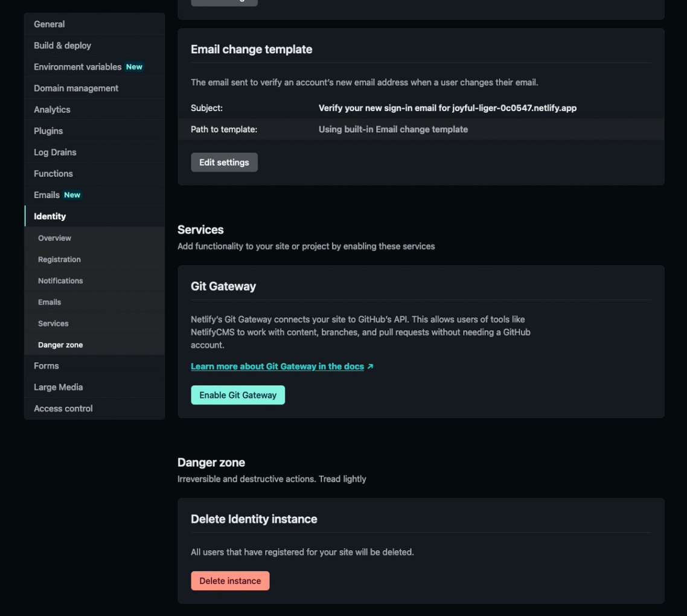Viewport: 687px width, 616px height.
Task: Click the 'Danger zone' main section heading
Action: [211, 463]
